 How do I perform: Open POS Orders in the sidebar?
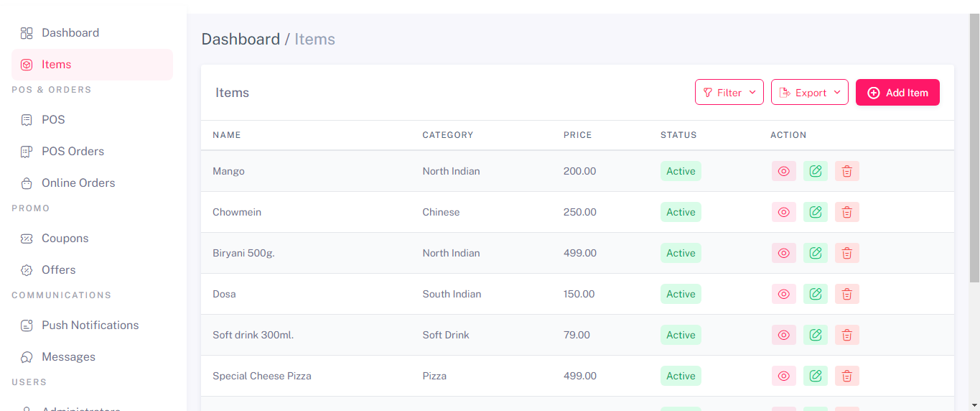(x=73, y=151)
